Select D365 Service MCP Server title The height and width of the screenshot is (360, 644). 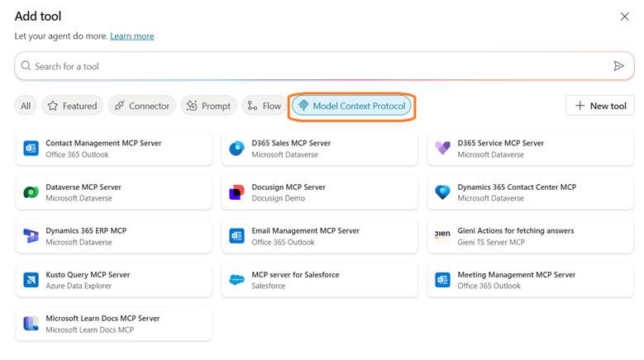[500, 143]
